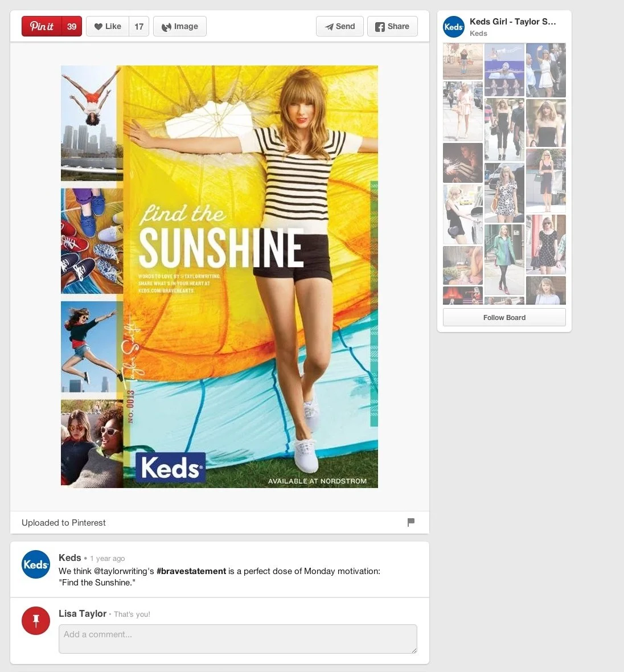This screenshot has width=624, height=672.
Task: Open the Find the Sunshine ad image
Action: (x=219, y=276)
